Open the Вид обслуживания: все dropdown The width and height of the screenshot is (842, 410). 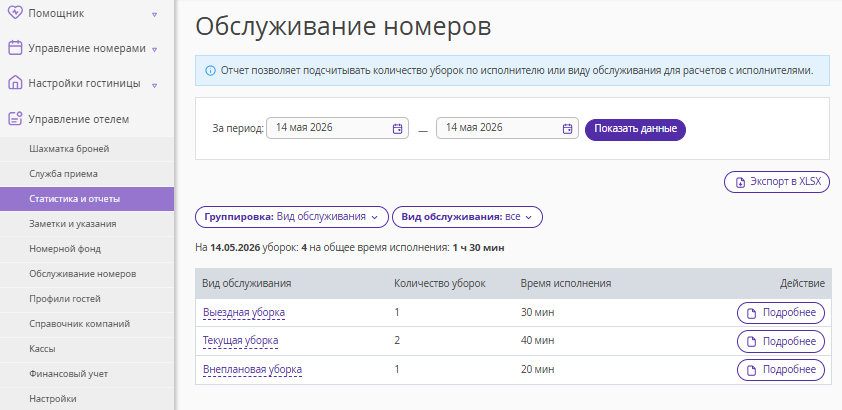click(467, 217)
